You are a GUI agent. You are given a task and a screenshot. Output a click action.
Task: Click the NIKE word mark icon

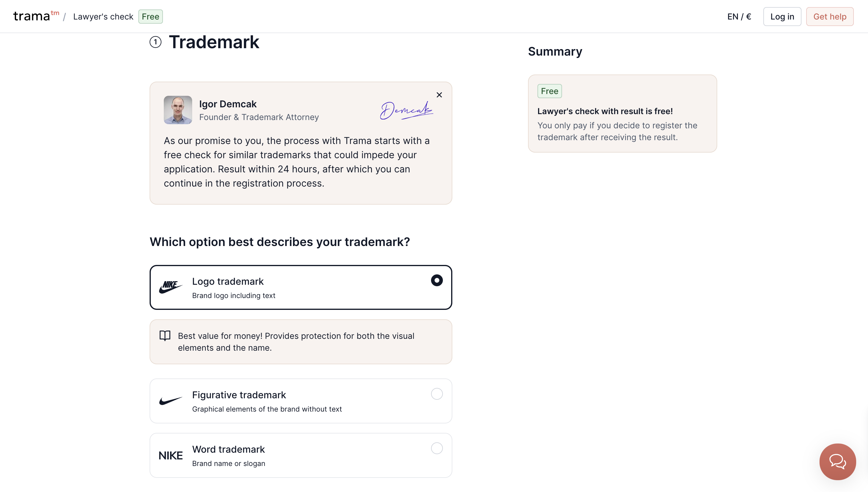tap(171, 456)
